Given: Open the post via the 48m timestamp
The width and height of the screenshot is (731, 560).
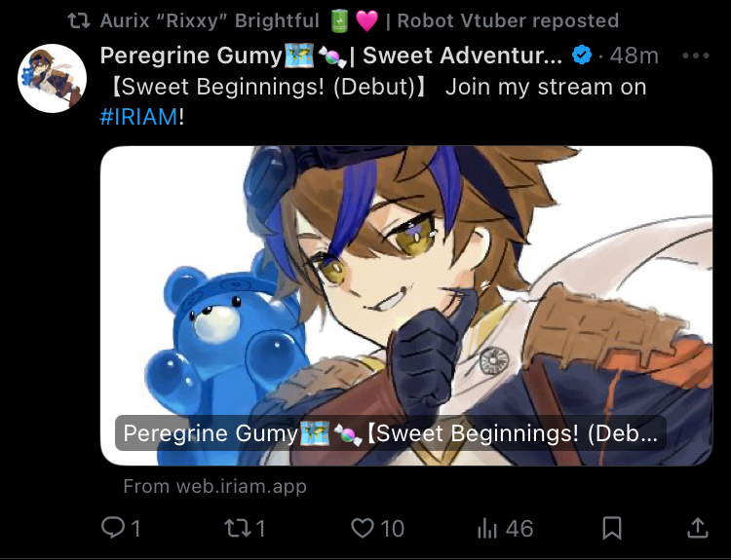Looking at the screenshot, I should [x=633, y=56].
